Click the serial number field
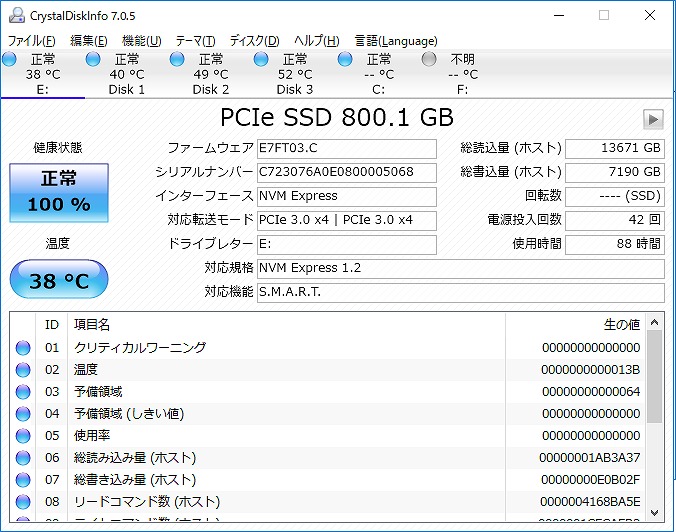The image size is (676, 532). [346, 172]
